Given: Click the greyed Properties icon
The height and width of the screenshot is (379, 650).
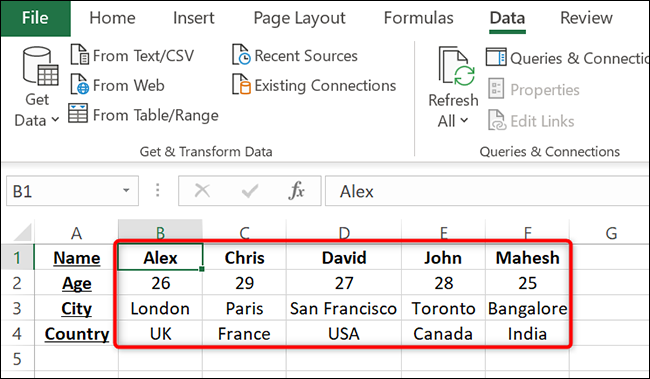Looking at the screenshot, I should (496, 88).
